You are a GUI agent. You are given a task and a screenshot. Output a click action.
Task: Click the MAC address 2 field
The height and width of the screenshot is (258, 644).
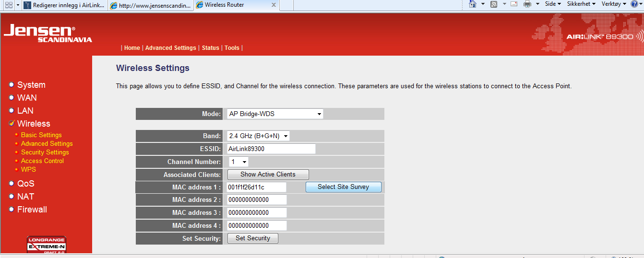tap(256, 200)
